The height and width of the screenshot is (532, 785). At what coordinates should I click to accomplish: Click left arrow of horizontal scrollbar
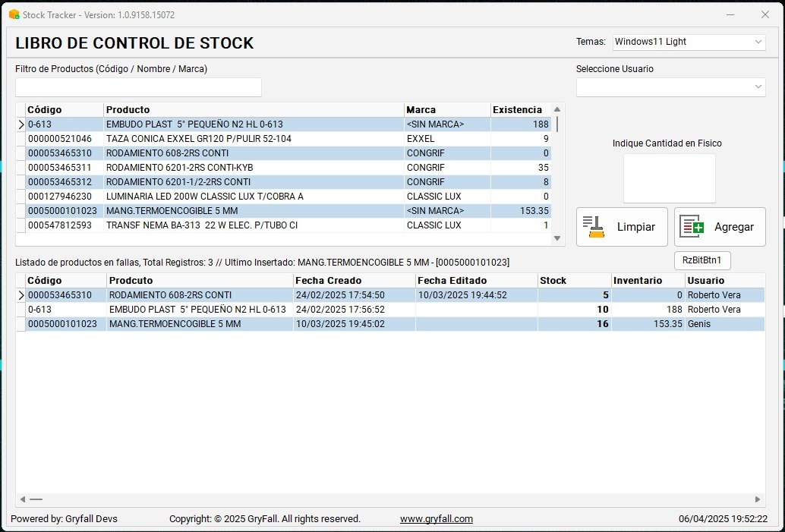22,499
